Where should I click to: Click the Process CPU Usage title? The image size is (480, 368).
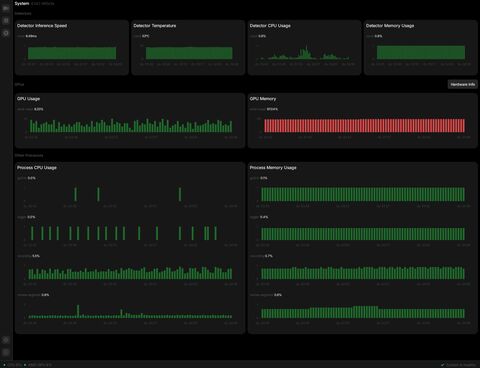[37, 167]
